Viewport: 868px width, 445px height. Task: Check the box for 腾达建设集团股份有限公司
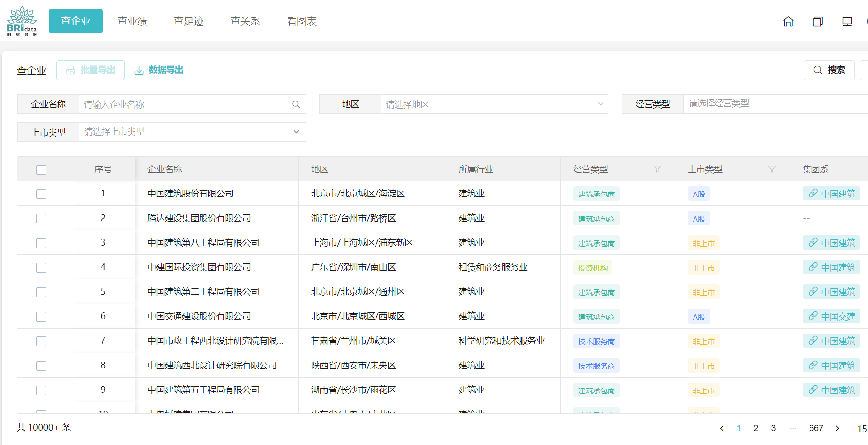pos(41,219)
